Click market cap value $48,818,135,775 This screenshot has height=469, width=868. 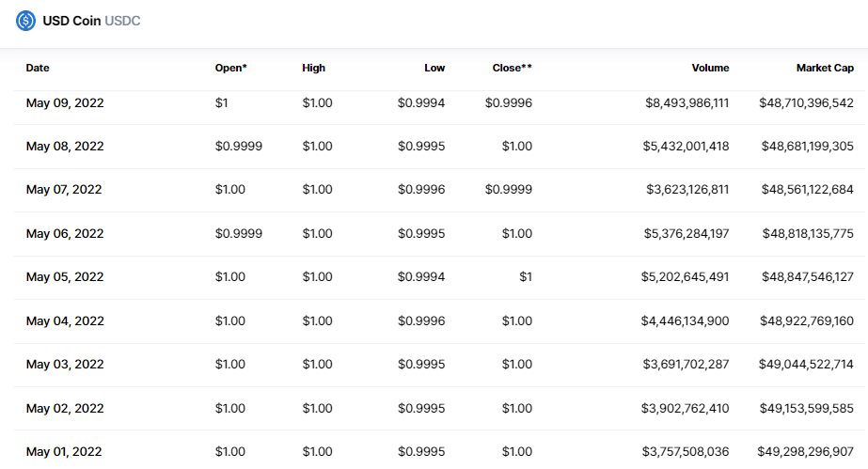pyautogui.click(x=807, y=233)
